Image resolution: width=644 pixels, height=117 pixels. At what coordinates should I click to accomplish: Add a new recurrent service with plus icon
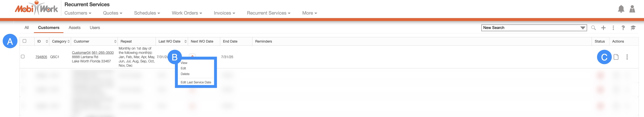tap(603, 28)
